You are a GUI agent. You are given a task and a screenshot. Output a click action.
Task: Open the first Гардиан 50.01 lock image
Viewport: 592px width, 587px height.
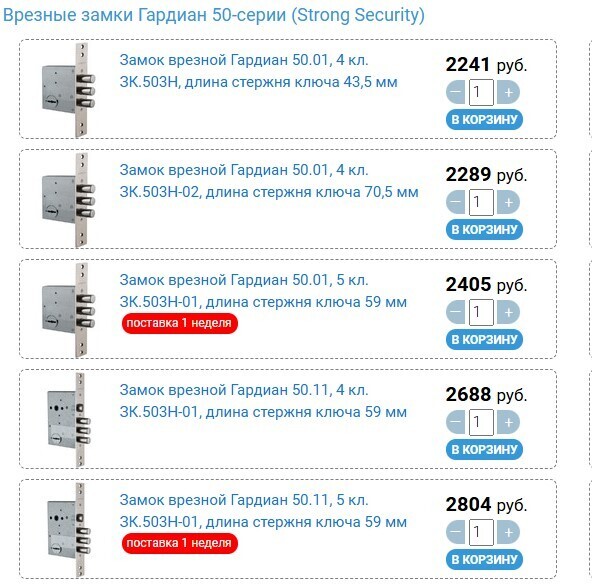[x=68, y=90]
